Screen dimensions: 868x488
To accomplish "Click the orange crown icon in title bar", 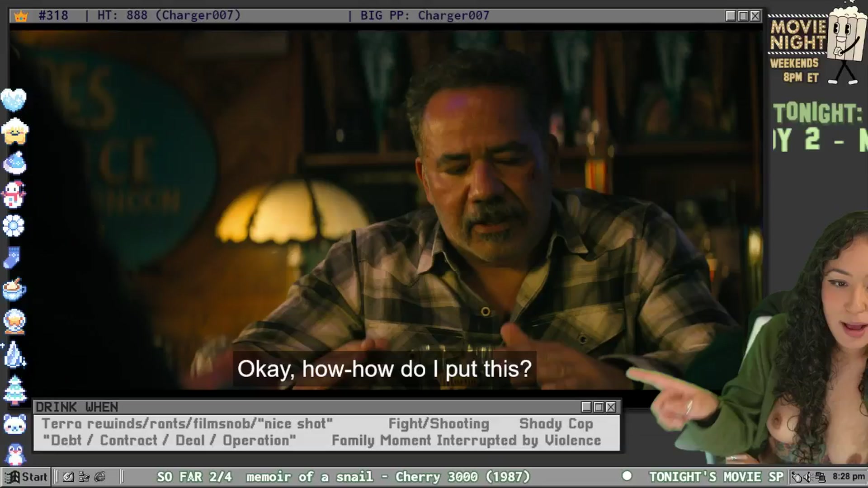I will coord(21,16).
